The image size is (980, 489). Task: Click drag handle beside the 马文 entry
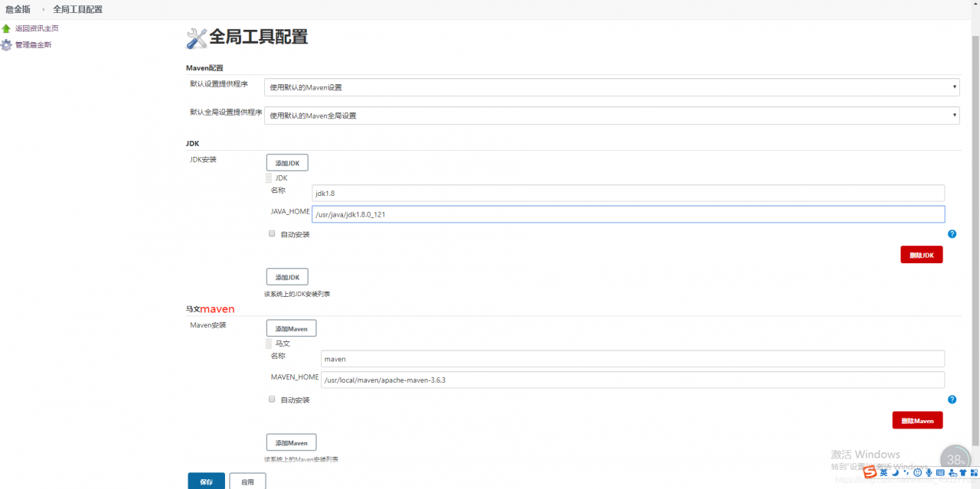pos(269,344)
